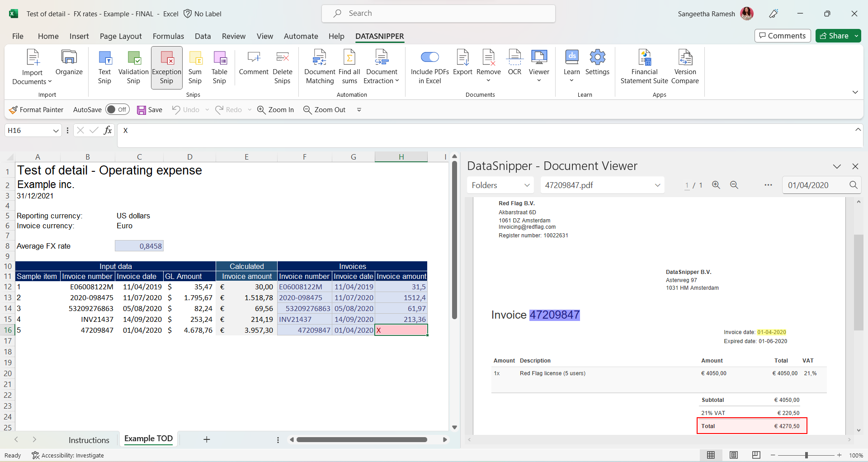Open Document Extraction menu
Image resolution: width=868 pixels, height=462 pixels.
pos(382,67)
